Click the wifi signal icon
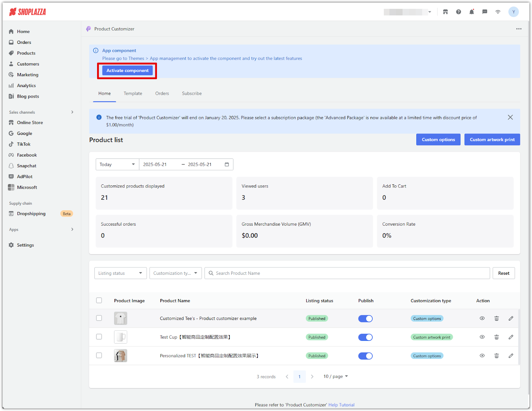The width and height of the screenshot is (532, 411). point(498,12)
